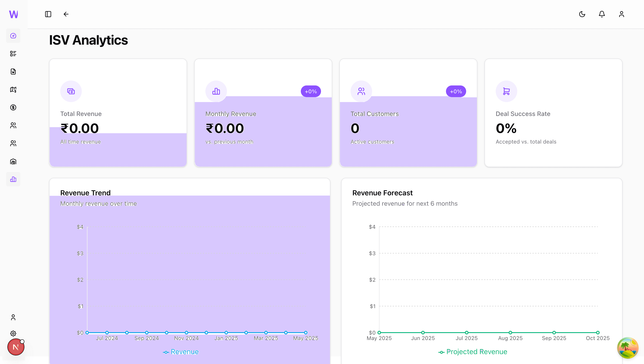
Task: Click the Deal Success Rate cart icon
Action: (506, 91)
